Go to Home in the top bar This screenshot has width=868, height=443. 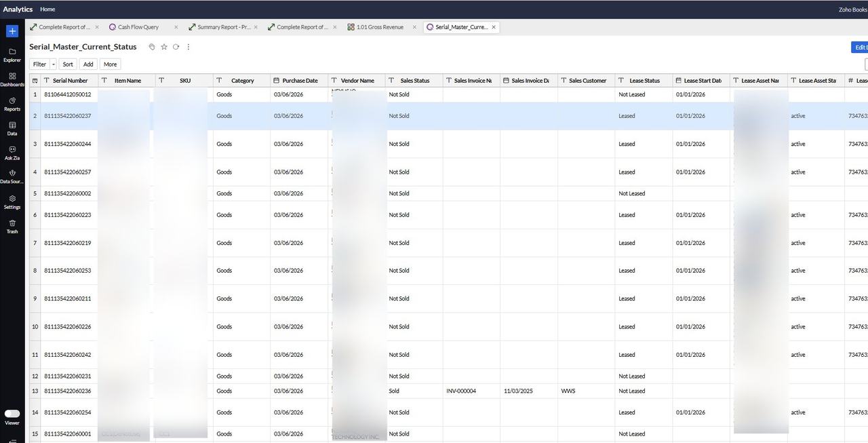tap(47, 9)
